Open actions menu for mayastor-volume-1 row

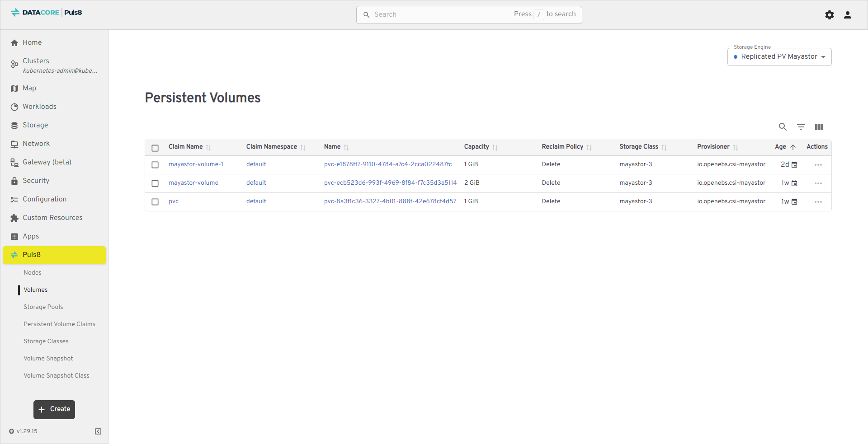pos(818,165)
